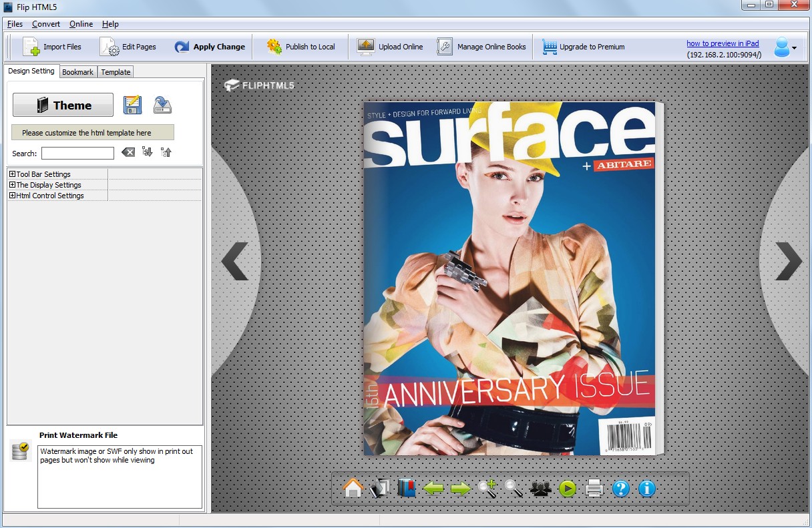Open the user account dropdown arrow
The width and height of the screenshot is (812, 528).
[794, 48]
